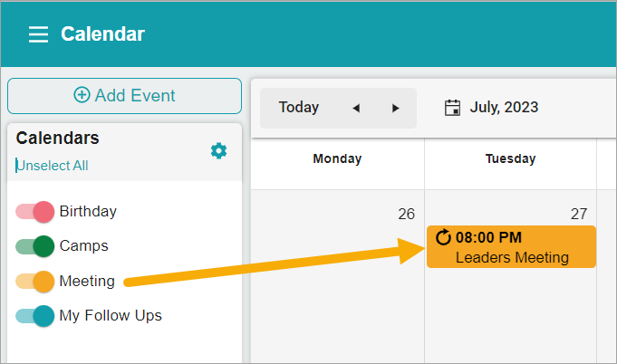
Task: Click the plus icon in Add Event
Action: 82,95
